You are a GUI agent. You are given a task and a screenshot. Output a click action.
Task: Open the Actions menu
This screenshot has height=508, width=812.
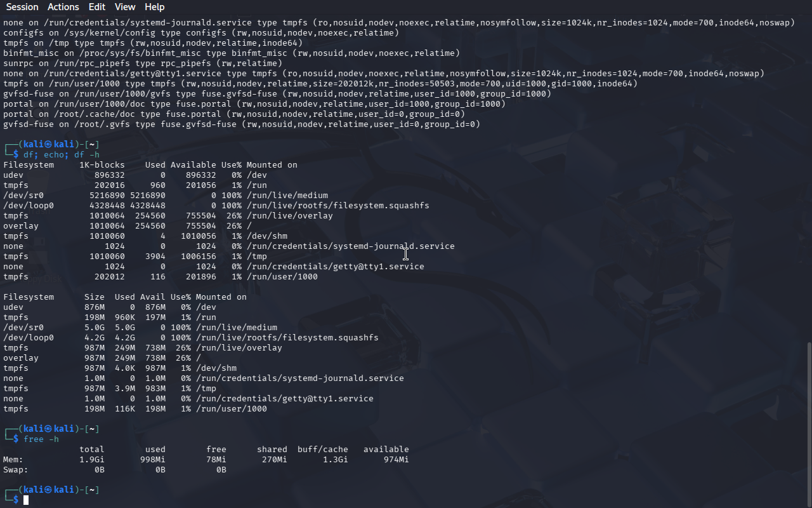[x=63, y=7]
